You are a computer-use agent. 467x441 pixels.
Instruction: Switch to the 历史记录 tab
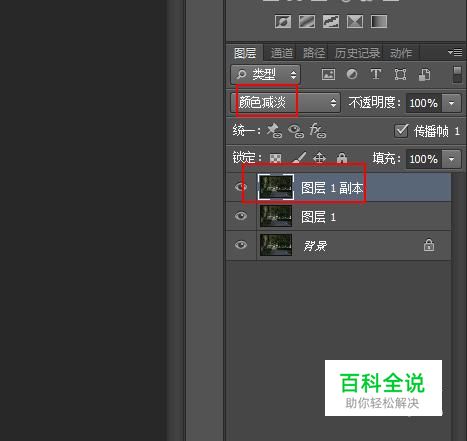pyautogui.click(x=357, y=53)
